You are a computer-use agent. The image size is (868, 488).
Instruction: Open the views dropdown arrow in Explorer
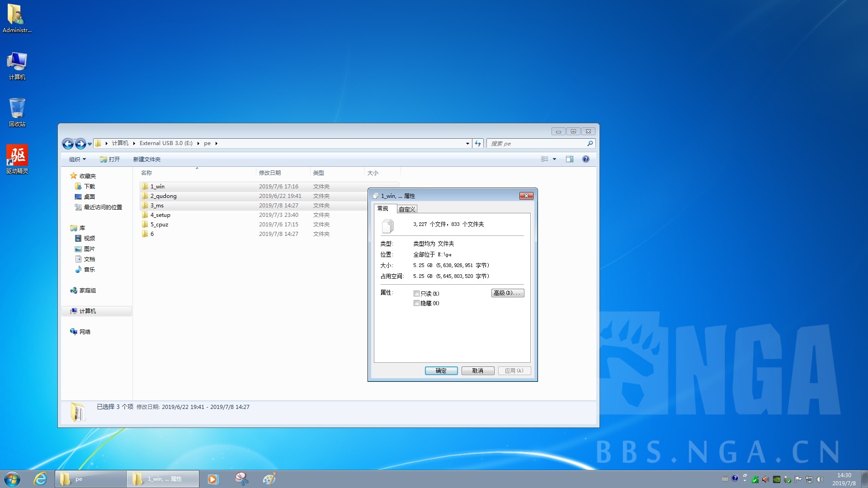(555, 159)
